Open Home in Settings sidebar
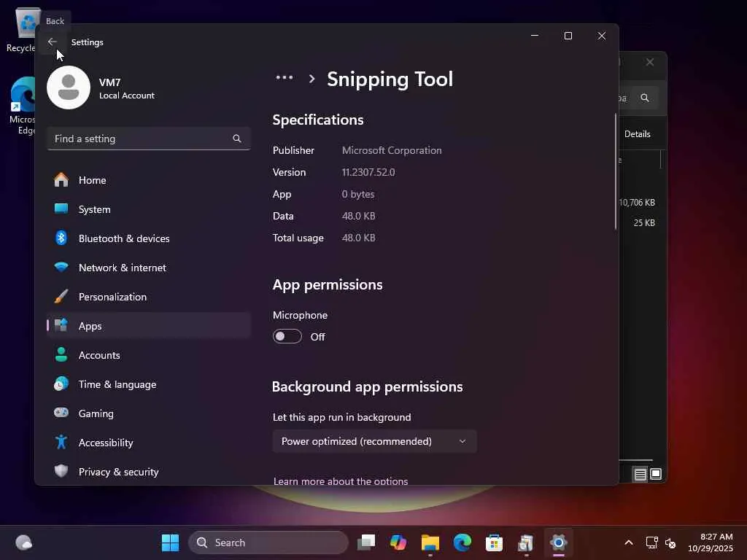Image resolution: width=747 pixels, height=560 pixels. pyautogui.click(x=149, y=180)
